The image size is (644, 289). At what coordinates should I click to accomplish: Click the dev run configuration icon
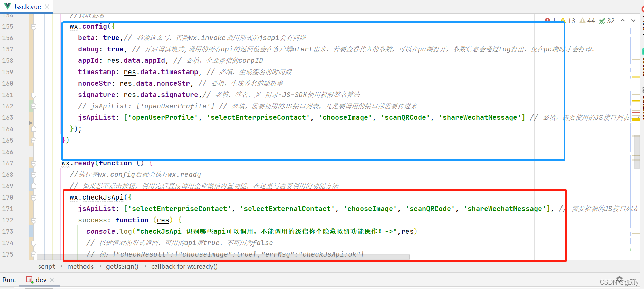pos(30,280)
